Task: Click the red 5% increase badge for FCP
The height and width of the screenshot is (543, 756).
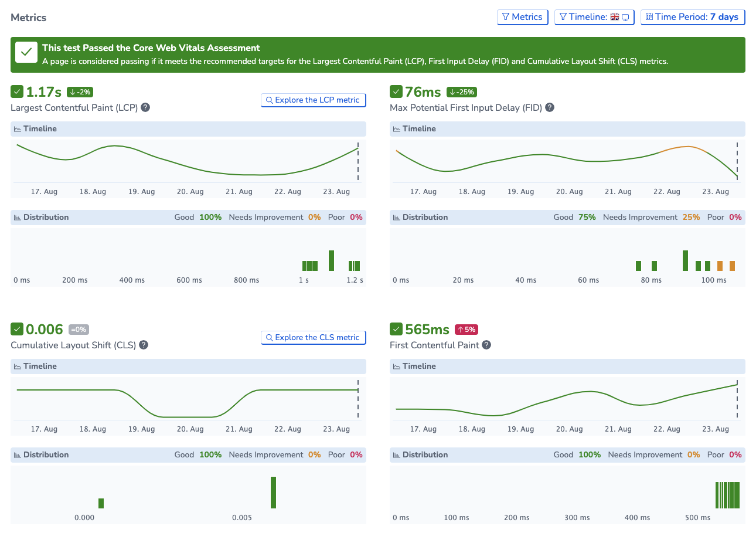Action: (x=466, y=330)
